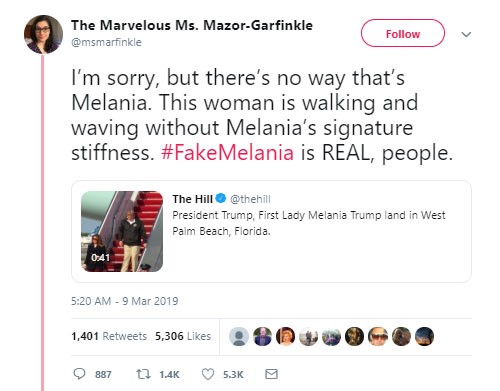
Task: Play The Hill video thumbnail
Action: click(122, 231)
